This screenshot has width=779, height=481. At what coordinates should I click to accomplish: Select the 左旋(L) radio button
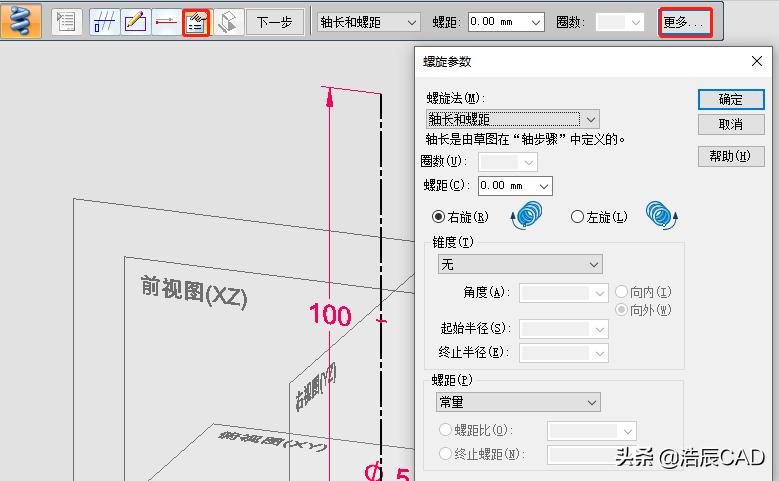[x=577, y=217]
